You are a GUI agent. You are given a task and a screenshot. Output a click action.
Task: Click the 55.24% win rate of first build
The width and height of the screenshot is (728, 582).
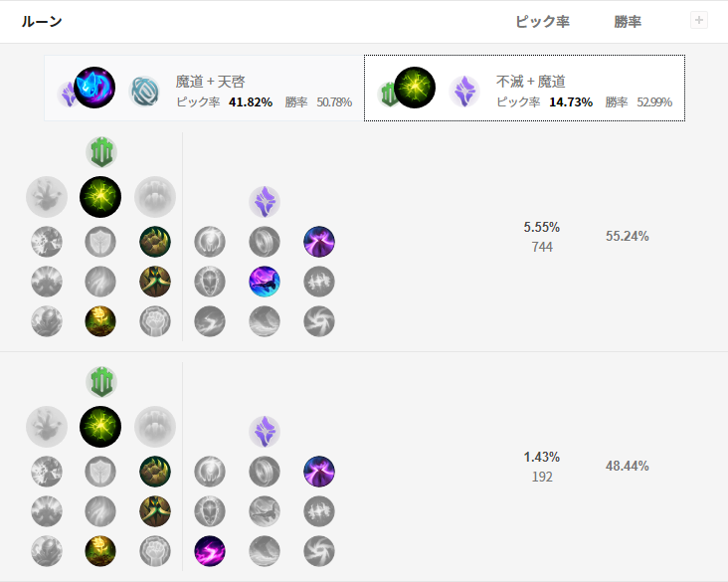coord(628,236)
